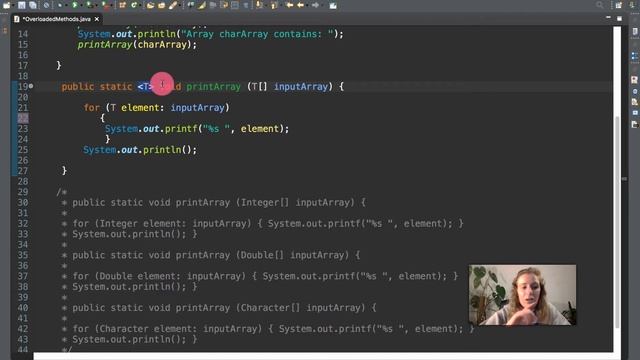Viewport: 640px width, 360px height.
Task: Click commented 'Character[] inputArray' on line 40
Action: pyautogui.click(x=301, y=308)
